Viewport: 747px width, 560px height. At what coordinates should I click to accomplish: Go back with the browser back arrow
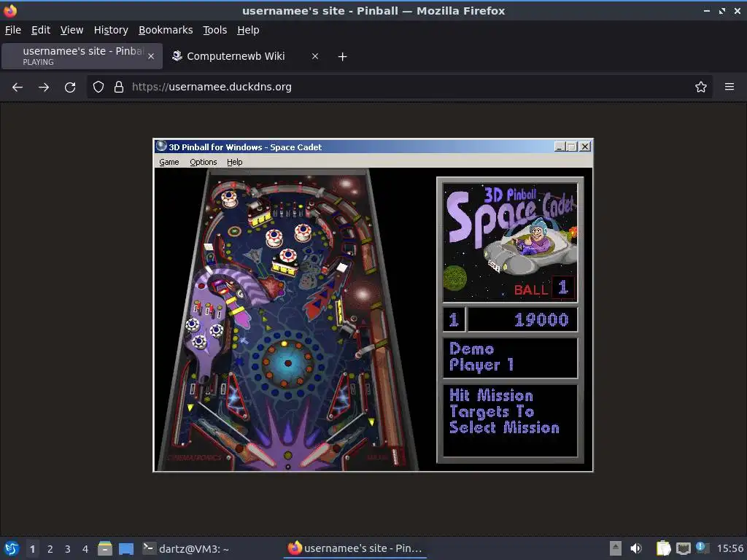(x=18, y=87)
